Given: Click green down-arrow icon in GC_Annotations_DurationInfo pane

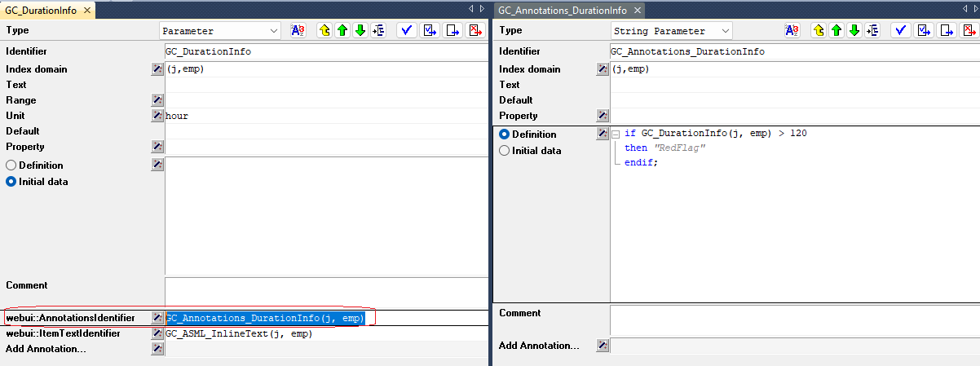Looking at the screenshot, I should tap(854, 31).
